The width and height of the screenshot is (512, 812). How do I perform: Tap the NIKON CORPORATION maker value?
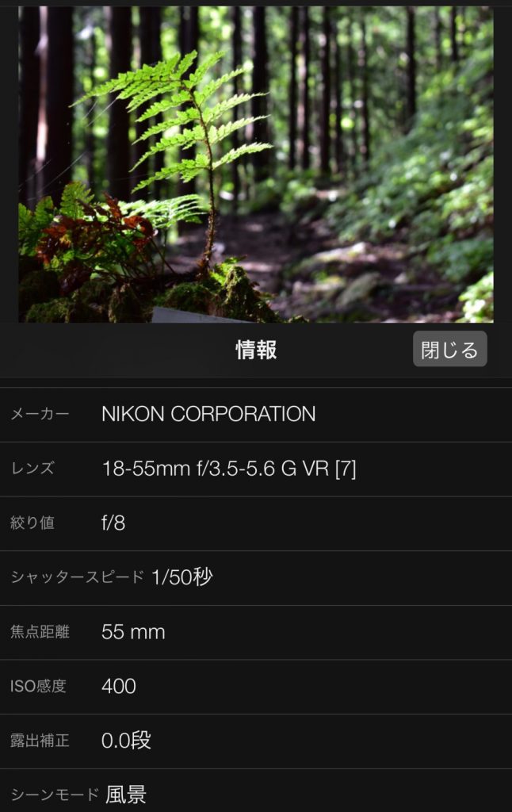pos(208,414)
